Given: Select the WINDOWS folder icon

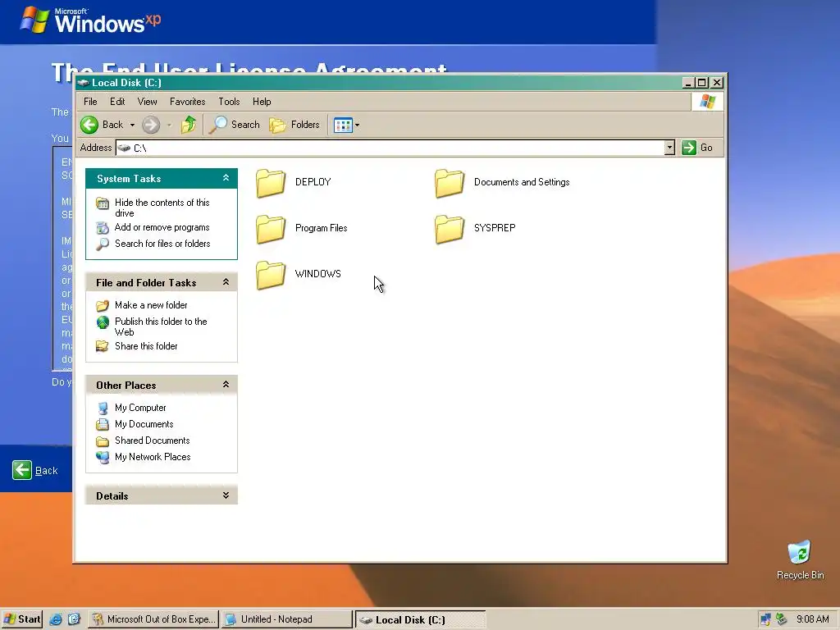Looking at the screenshot, I should click(x=271, y=275).
